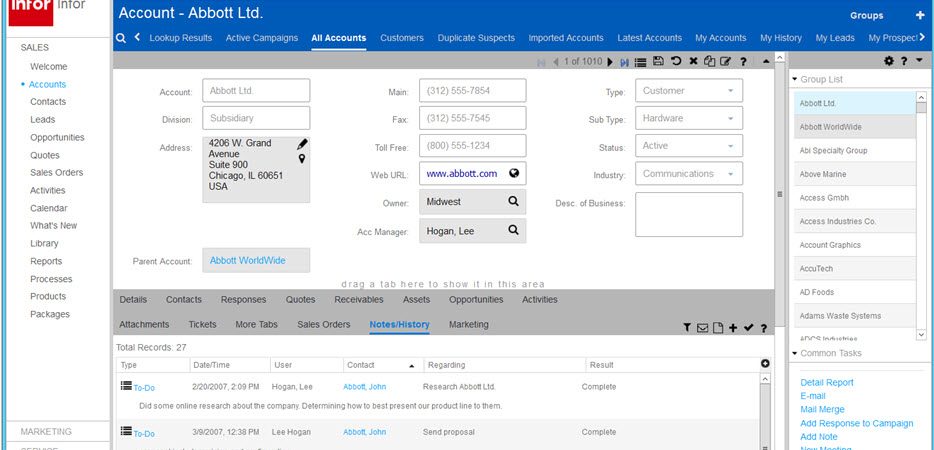934x450 pixels.
Task: Switch to the Customers group tab
Action: [402, 38]
